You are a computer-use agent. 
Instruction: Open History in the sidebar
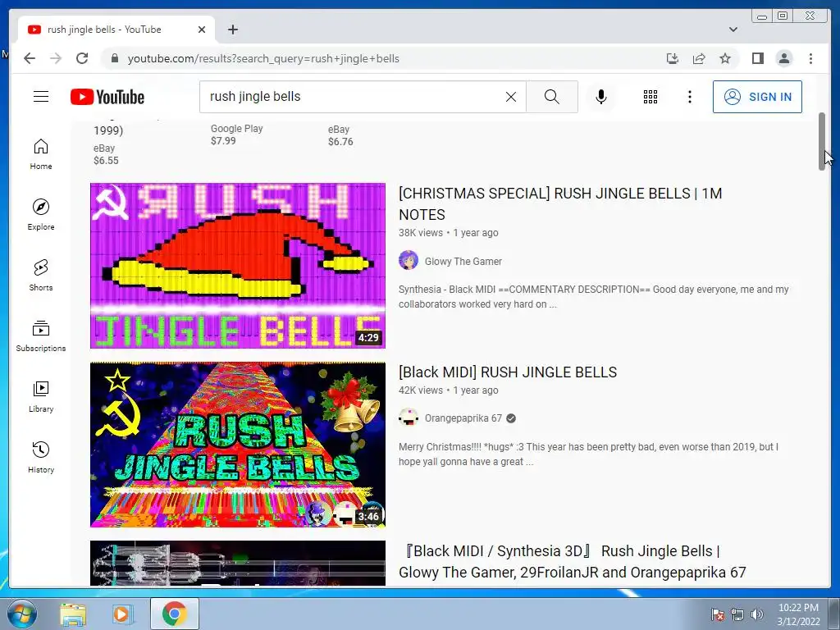coord(41,458)
